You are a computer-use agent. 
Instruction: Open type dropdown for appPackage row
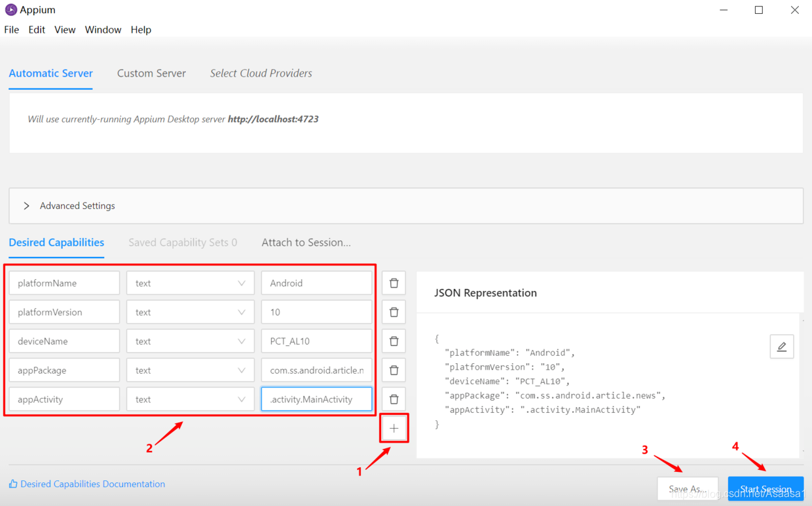click(190, 370)
